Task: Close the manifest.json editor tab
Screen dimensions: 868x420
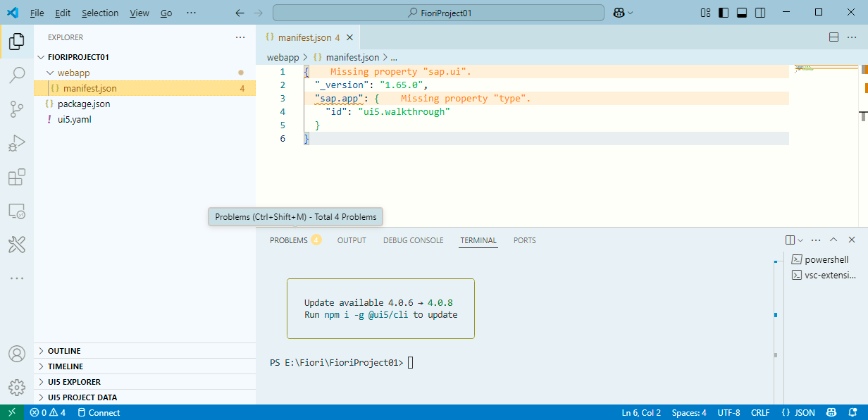Action: click(x=351, y=38)
